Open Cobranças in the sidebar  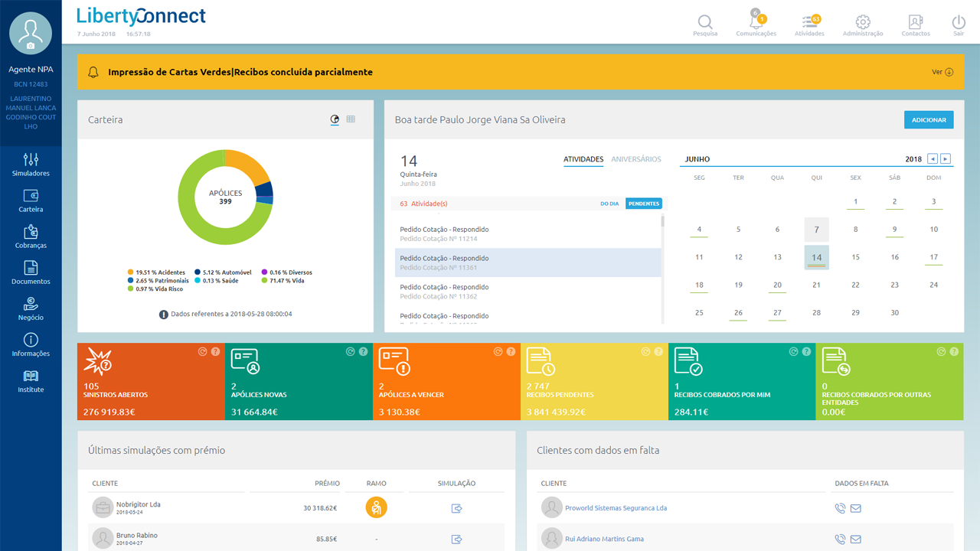[x=31, y=236]
